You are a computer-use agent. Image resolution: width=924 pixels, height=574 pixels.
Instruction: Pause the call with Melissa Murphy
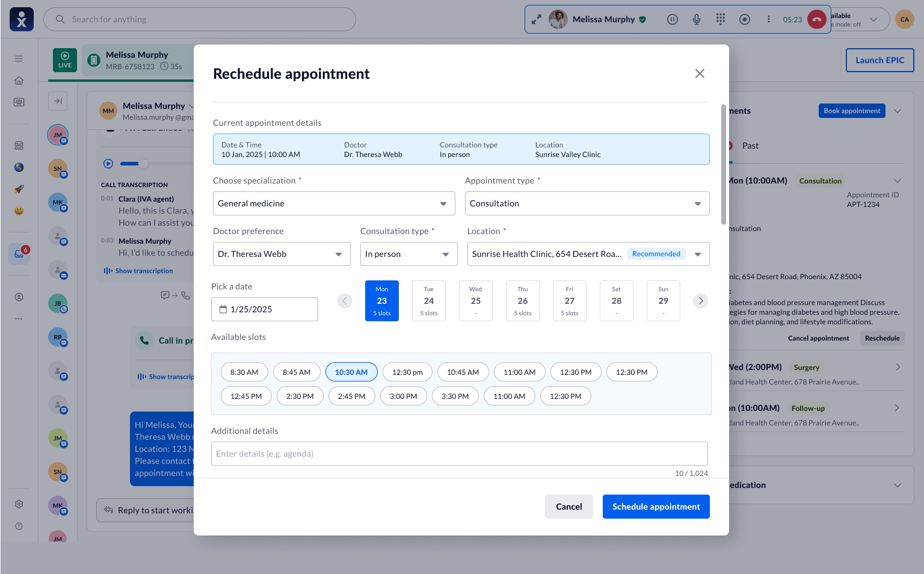673,19
